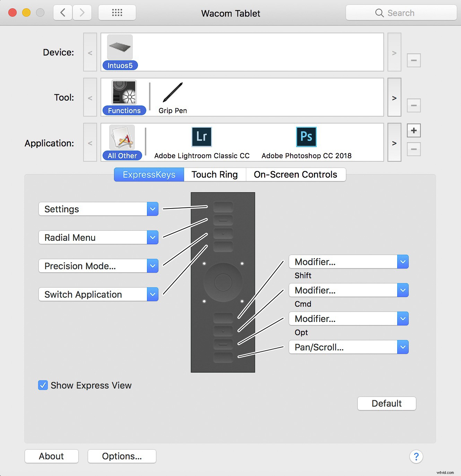
Task: Select the Intuos5 device icon
Action: [x=120, y=47]
